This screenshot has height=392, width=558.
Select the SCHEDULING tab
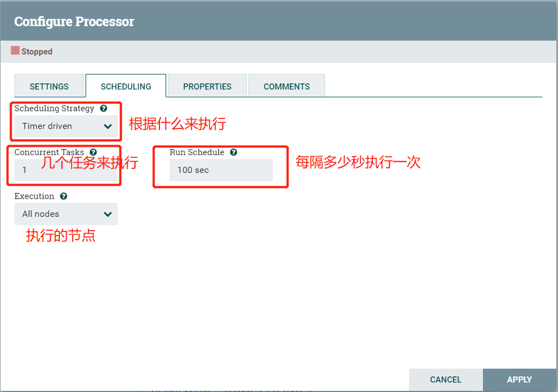coord(126,86)
